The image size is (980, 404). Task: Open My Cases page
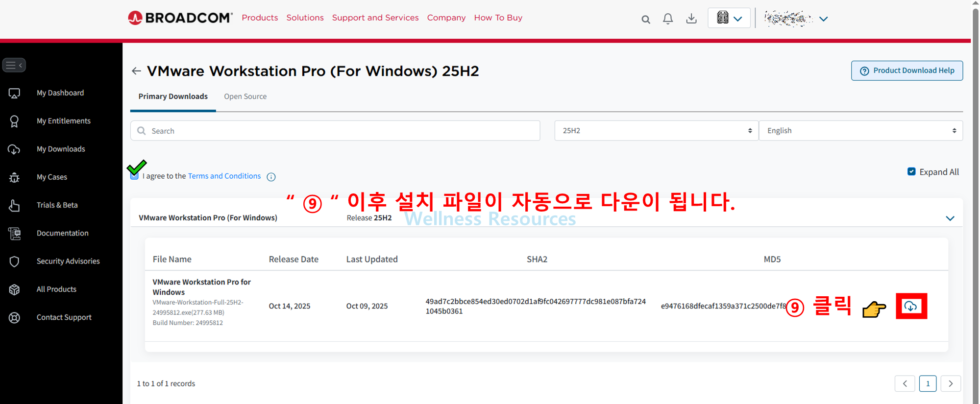52,177
